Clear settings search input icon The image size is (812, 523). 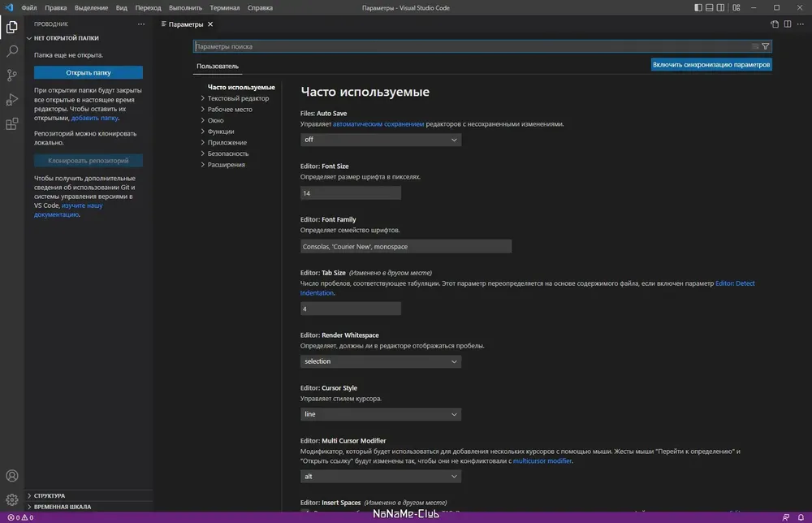pyautogui.click(x=755, y=46)
